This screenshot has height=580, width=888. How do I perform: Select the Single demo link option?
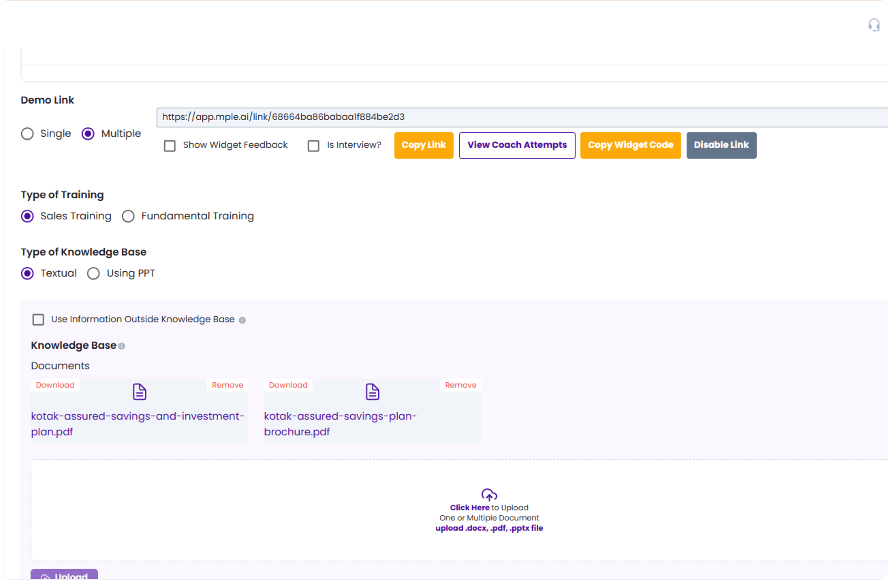pos(28,134)
